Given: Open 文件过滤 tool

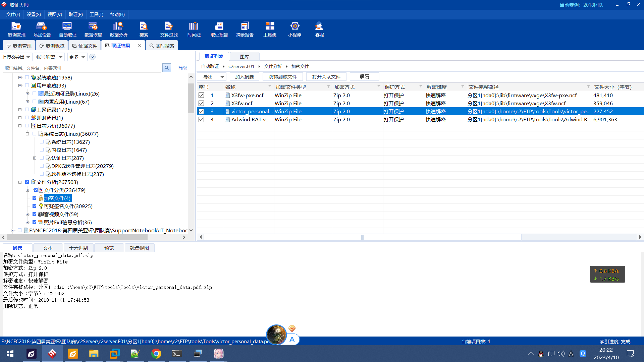Looking at the screenshot, I should [169, 29].
